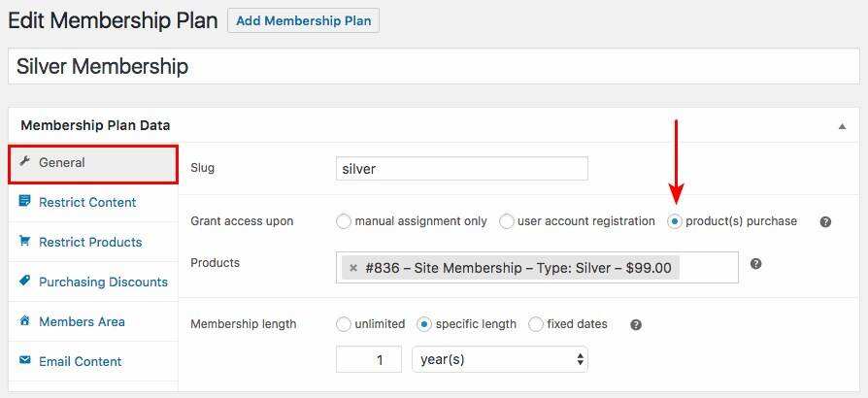
Task: Switch to the Purchasing Discounts tab
Action: tap(103, 282)
